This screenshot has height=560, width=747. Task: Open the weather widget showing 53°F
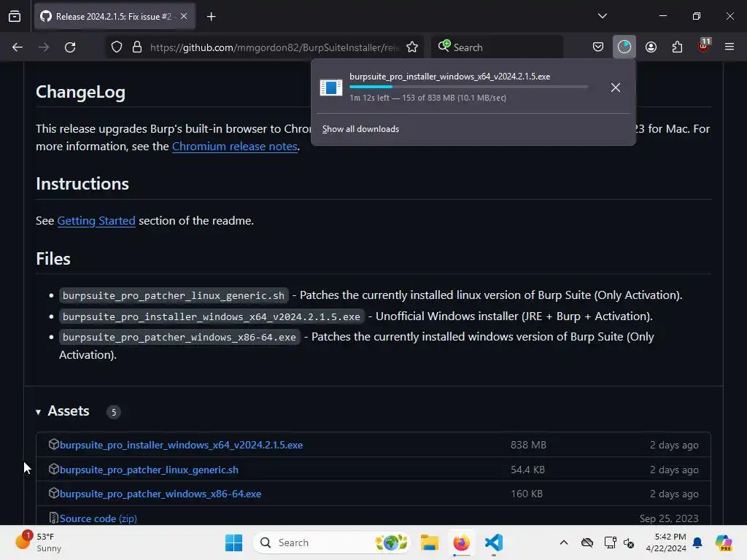(39, 542)
